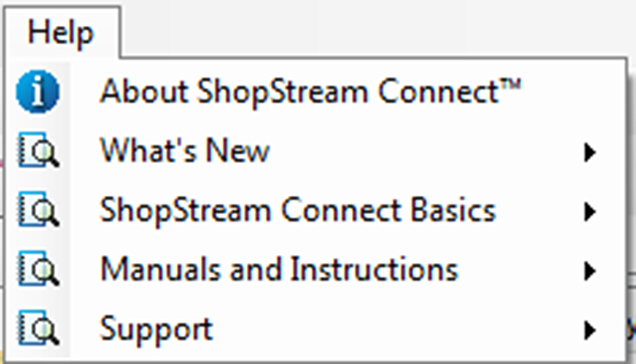Choose ShopStream Connect Basics from the menu
The width and height of the screenshot is (636, 364).
[298, 210]
